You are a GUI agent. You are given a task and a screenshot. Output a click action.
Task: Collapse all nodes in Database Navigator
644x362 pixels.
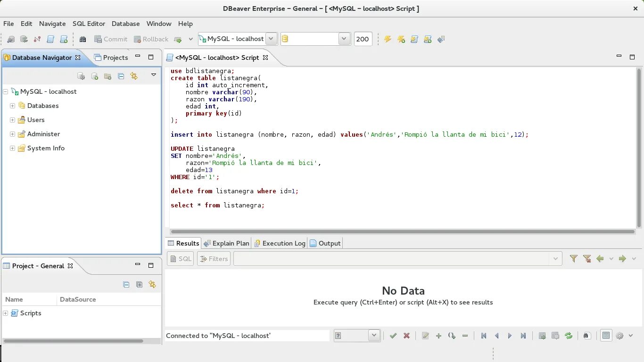click(121, 76)
